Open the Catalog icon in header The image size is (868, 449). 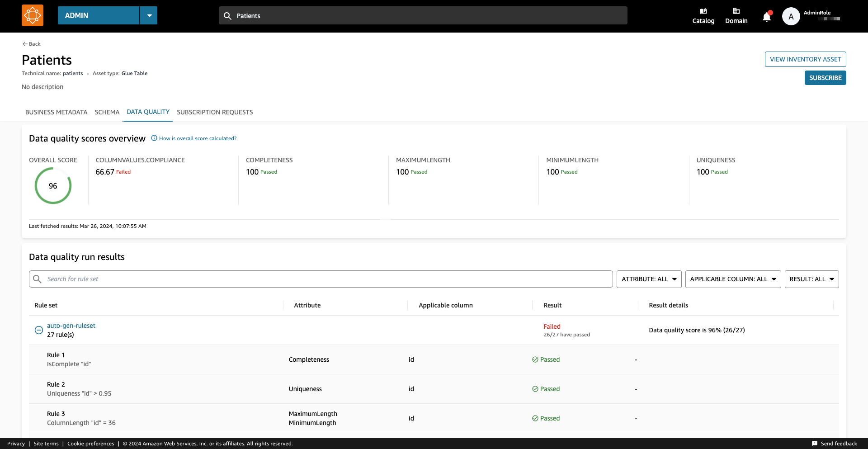click(703, 16)
